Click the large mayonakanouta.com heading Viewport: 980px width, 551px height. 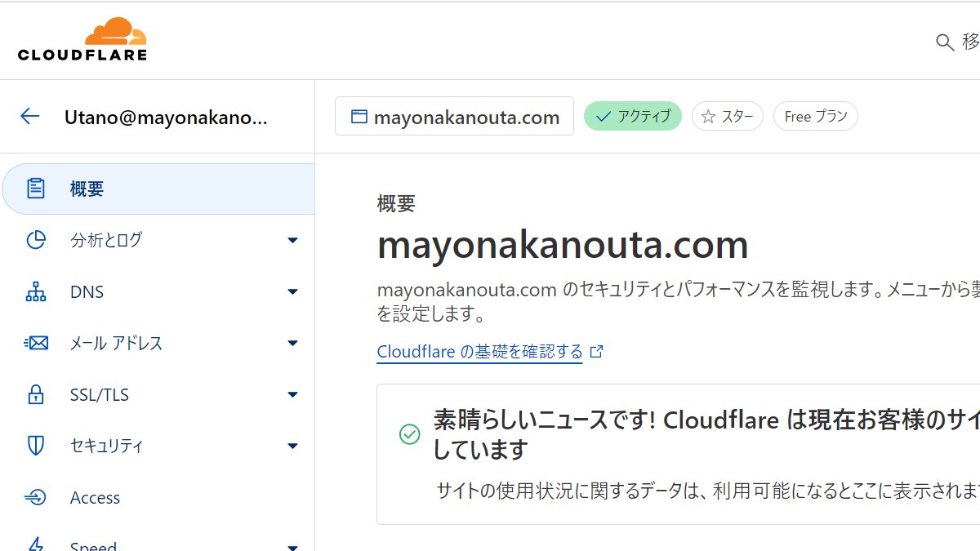563,244
